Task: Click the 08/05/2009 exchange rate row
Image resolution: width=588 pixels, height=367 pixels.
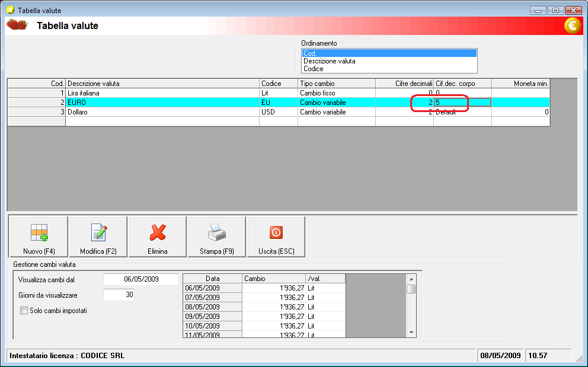Action: 264,307
